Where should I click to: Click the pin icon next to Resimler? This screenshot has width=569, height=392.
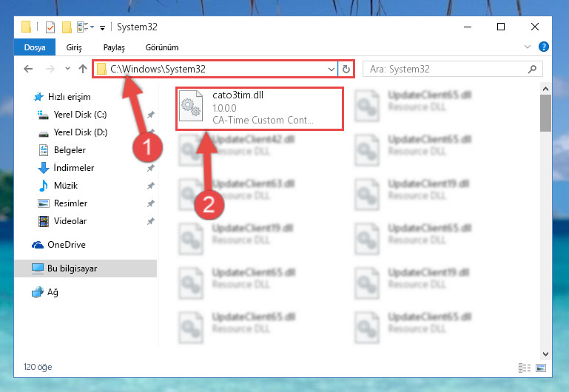(151, 203)
